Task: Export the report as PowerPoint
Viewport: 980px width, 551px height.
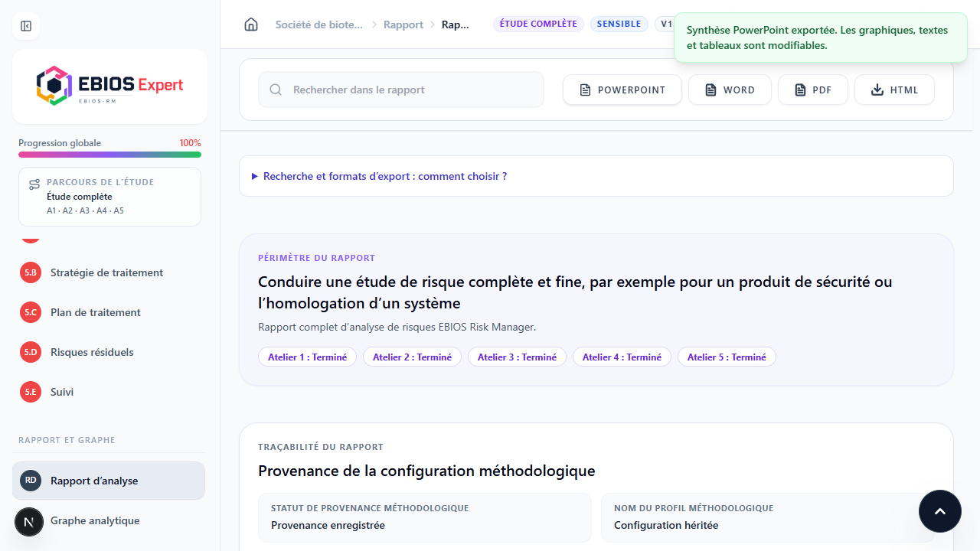Action: tap(622, 90)
